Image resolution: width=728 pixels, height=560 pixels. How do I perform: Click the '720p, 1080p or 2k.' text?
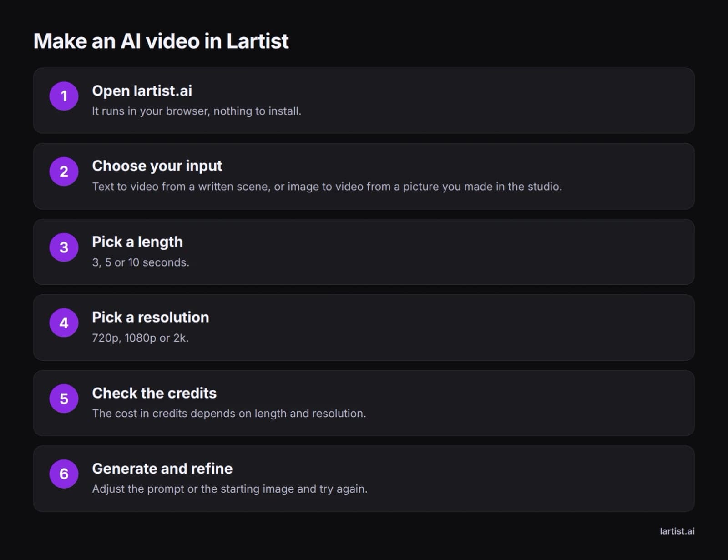click(x=140, y=338)
